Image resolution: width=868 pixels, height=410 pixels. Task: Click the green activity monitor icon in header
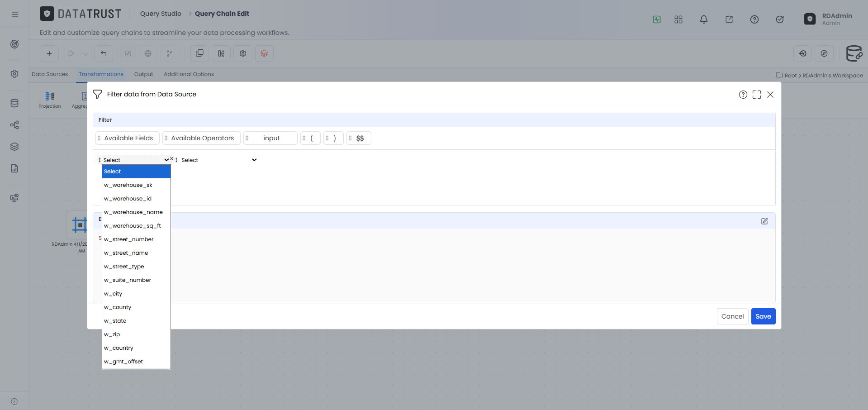pyautogui.click(x=657, y=19)
